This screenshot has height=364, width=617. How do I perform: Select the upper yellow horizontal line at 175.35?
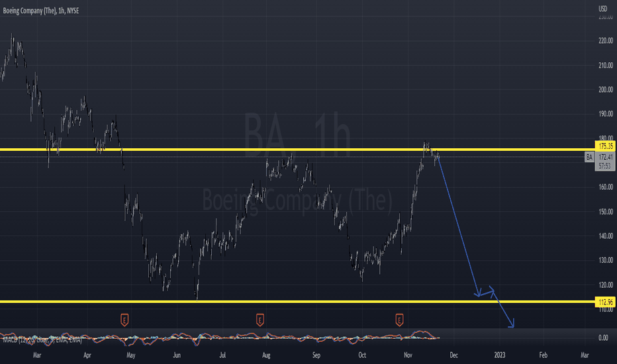pyautogui.click(x=297, y=150)
